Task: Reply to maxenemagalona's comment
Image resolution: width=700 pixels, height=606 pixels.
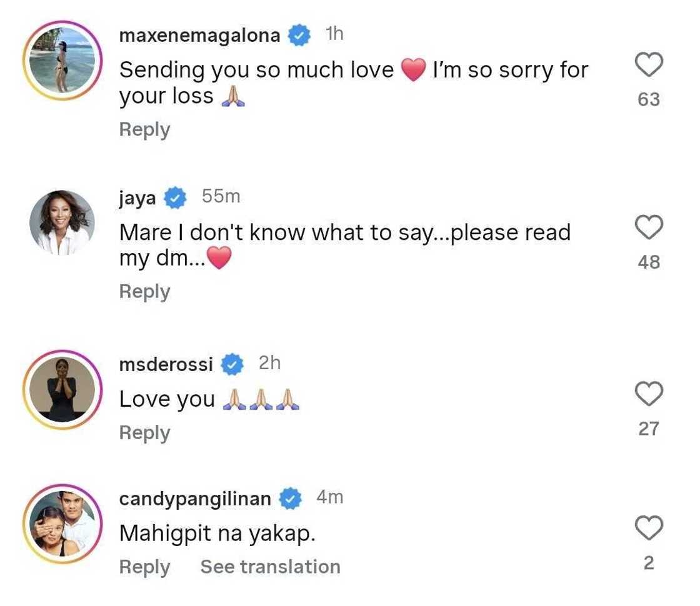Action: (x=144, y=129)
